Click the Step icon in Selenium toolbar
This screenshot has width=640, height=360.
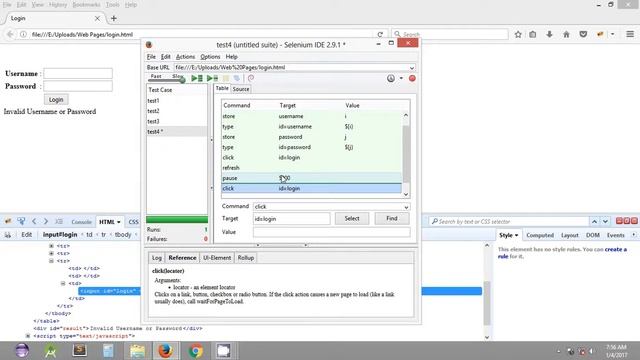coord(237,78)
